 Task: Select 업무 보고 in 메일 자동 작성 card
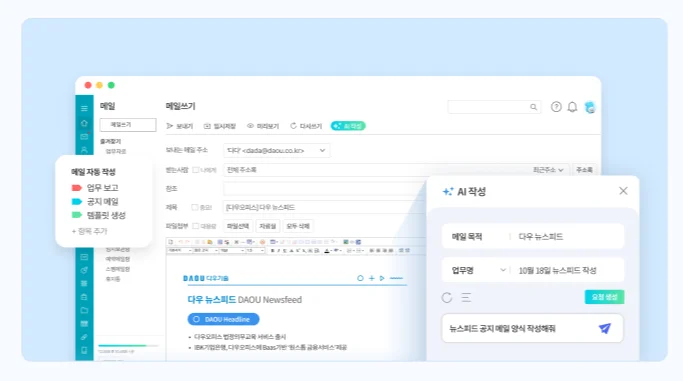click(102, 188)
